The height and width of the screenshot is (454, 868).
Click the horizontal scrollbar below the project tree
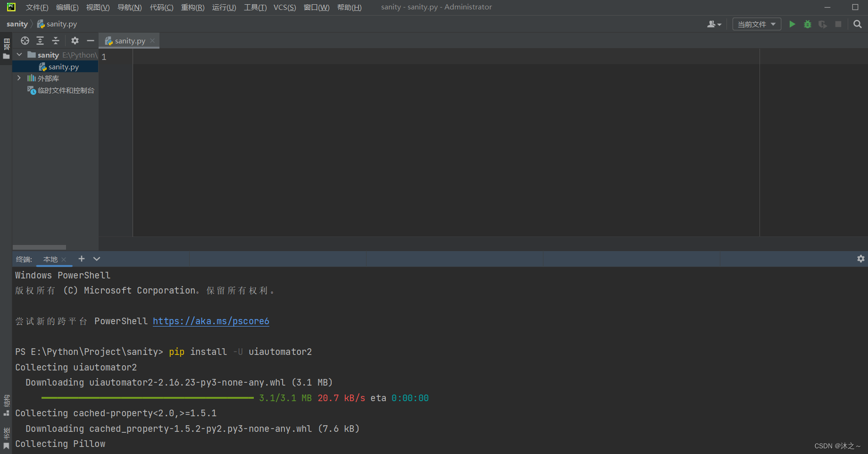(39, 247)
